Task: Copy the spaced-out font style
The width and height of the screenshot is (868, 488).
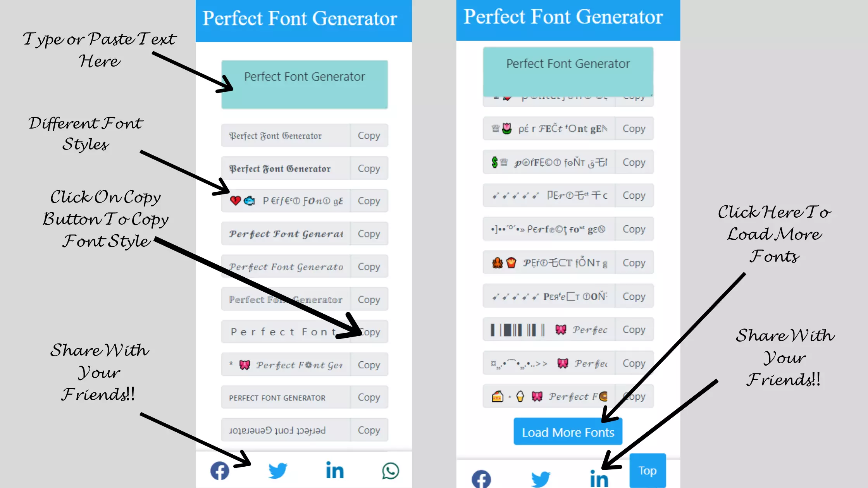Action: point(369,332)
